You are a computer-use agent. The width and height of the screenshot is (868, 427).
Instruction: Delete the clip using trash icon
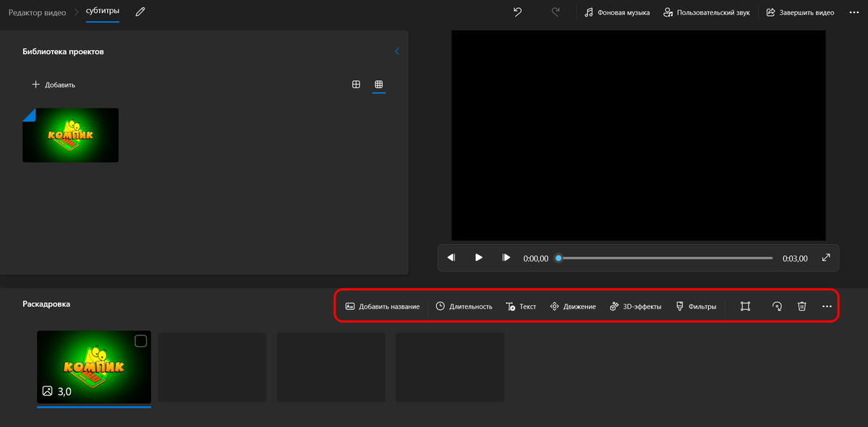(x=801, y=306)
